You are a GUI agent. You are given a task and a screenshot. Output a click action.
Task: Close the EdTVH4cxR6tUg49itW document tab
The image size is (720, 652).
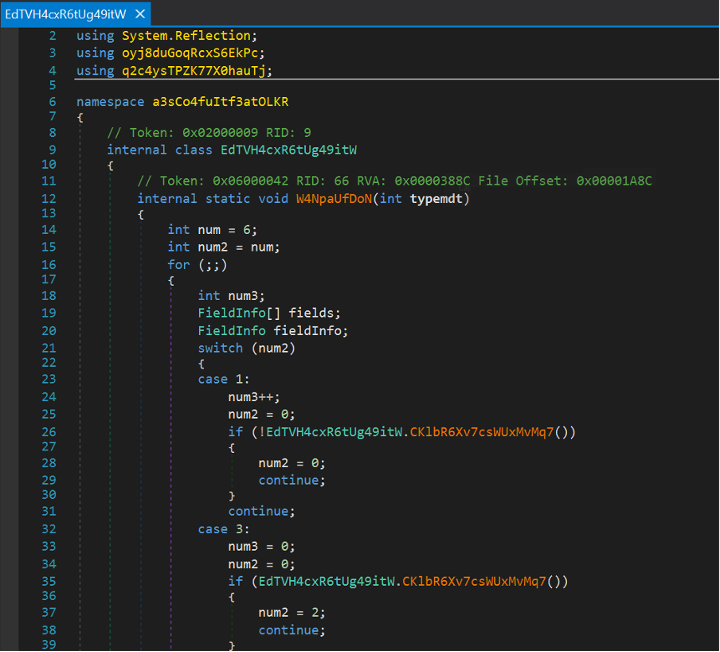(140, 14)
